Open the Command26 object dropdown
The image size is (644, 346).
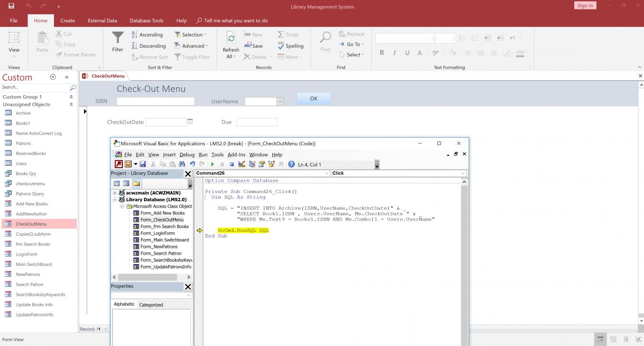click(x=327, y=173)
